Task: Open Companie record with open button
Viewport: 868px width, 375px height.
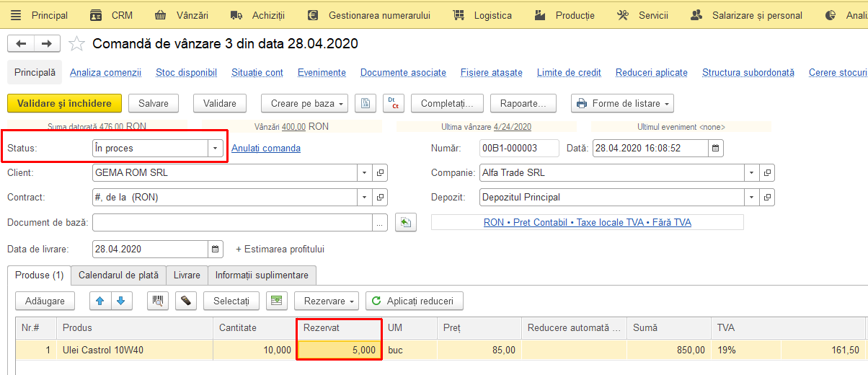Action: point(768,173)
